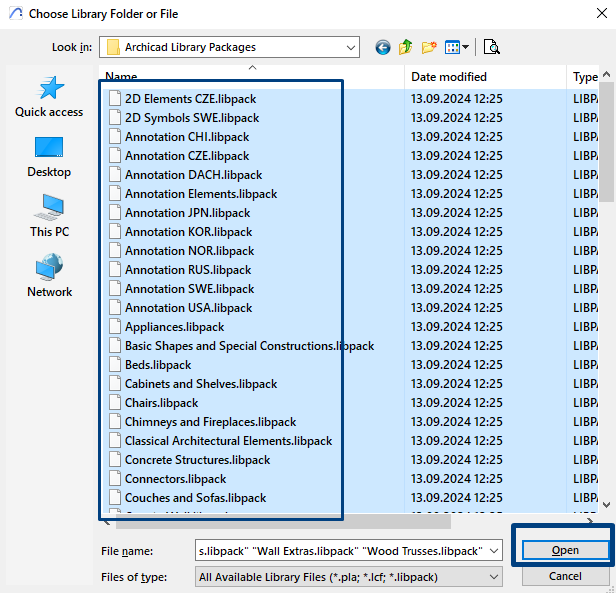Open Quick access in sidebar
This screenshot has height=593, width=616.
49,97
